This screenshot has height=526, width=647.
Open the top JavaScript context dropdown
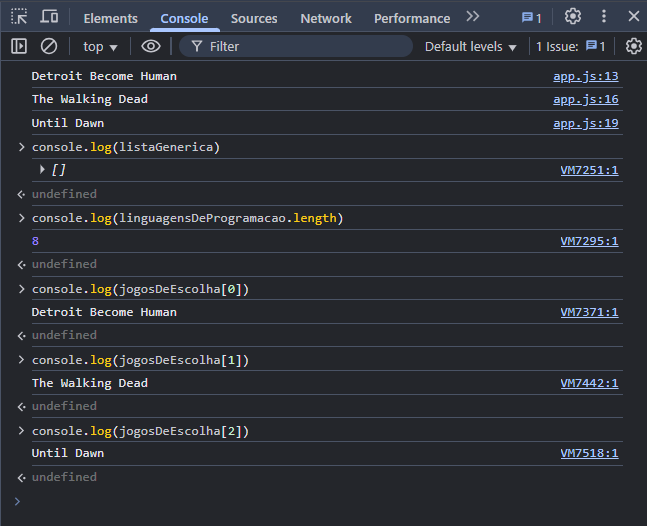click(100, 47)
